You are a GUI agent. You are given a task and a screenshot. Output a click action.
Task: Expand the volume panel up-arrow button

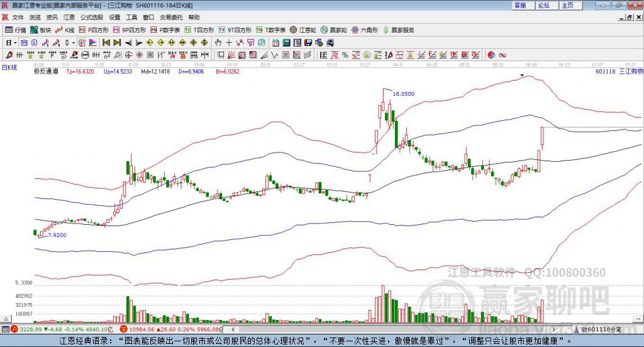tap(6, 319)
